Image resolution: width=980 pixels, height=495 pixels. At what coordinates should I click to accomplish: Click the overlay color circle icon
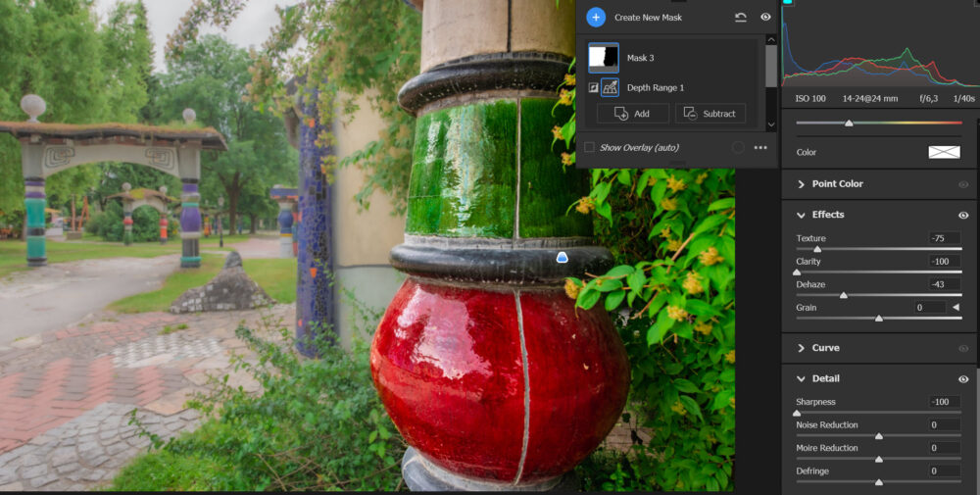pyautogui.click(x=738, y=147)
